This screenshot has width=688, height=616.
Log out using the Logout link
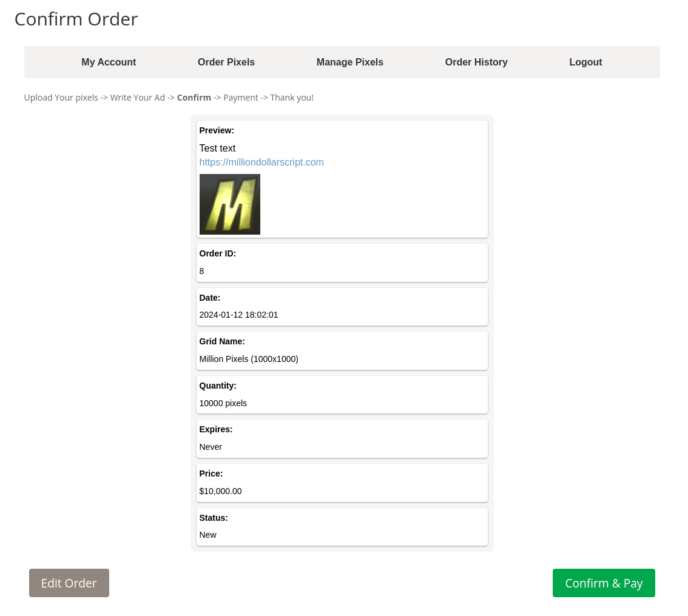click(585, 62)
